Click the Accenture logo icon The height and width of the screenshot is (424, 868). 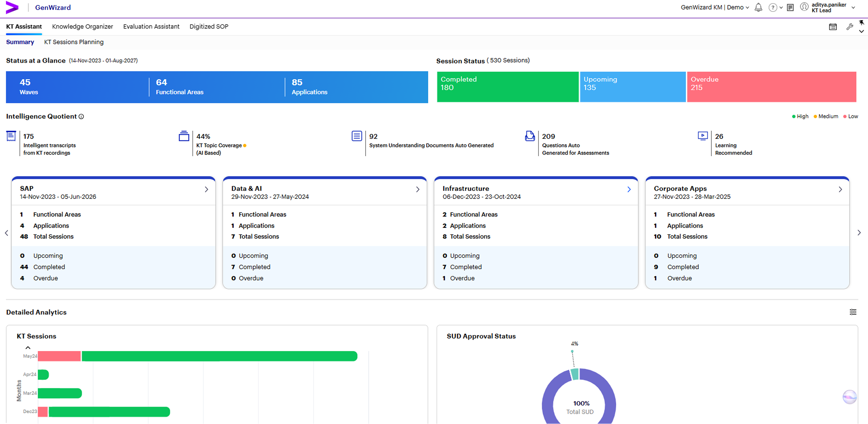coord(12,7)
